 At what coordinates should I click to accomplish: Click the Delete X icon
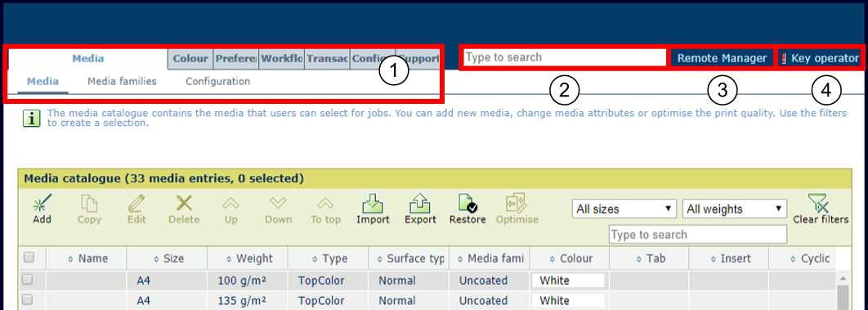click(x=184, y=203)
